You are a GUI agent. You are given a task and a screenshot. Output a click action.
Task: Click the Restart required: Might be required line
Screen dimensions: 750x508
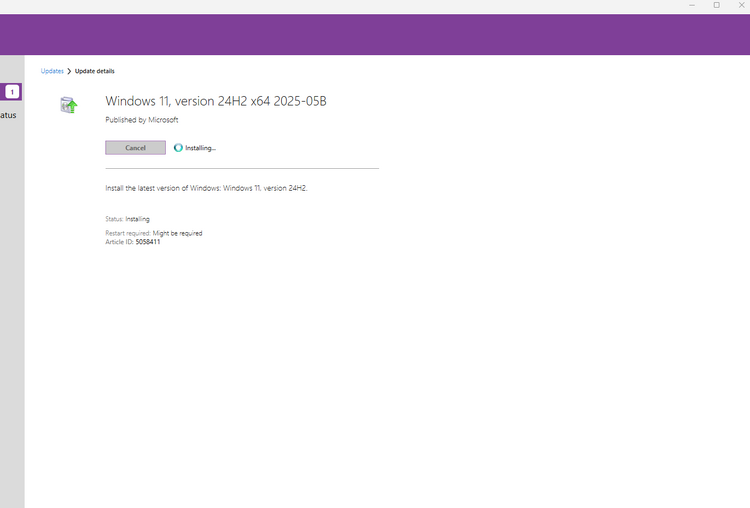click(154, 233)
